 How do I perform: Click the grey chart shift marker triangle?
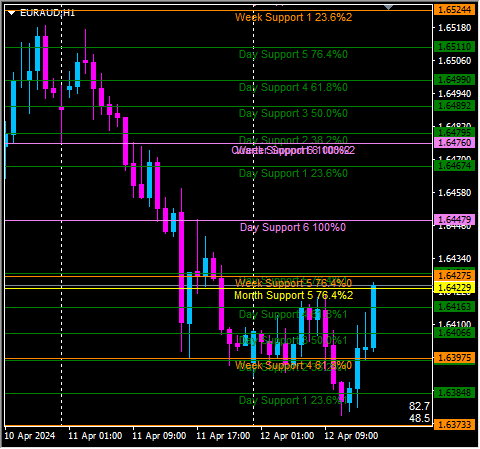388,7
